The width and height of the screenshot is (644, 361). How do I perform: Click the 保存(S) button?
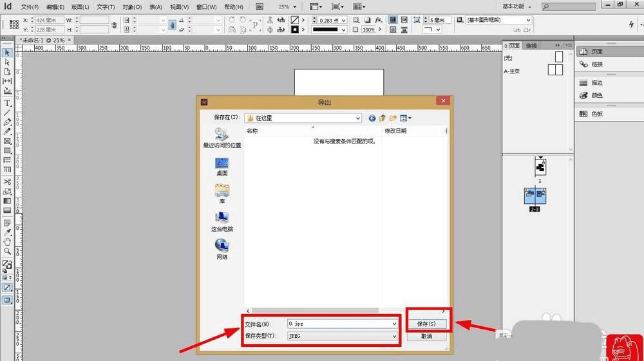point(426,324)
